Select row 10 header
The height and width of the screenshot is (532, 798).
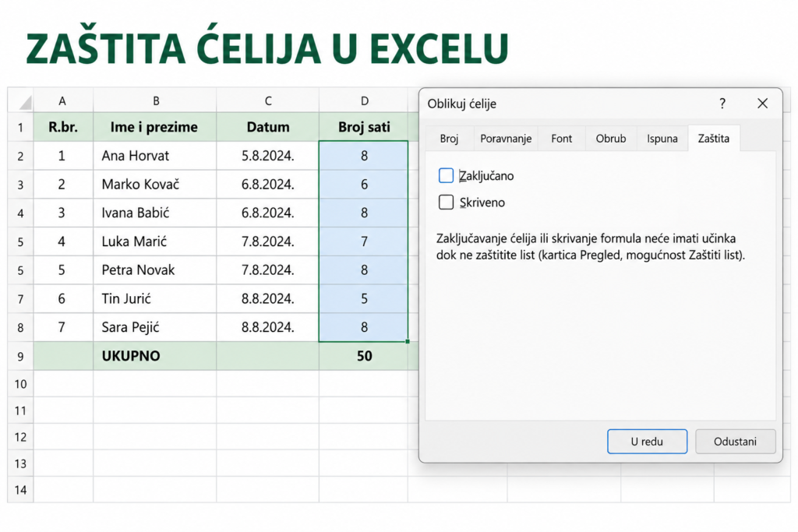click(x=20, y=384)
